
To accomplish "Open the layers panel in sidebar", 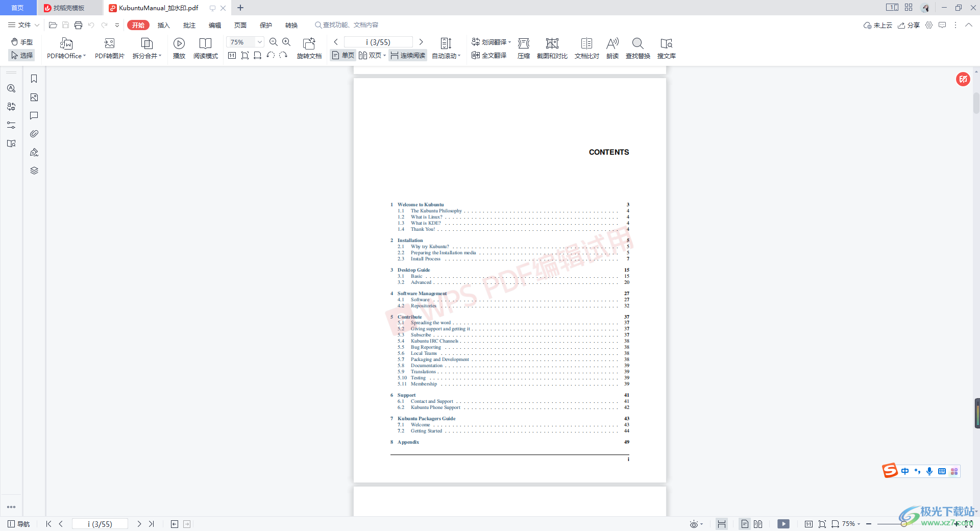I will coord(34,171).
